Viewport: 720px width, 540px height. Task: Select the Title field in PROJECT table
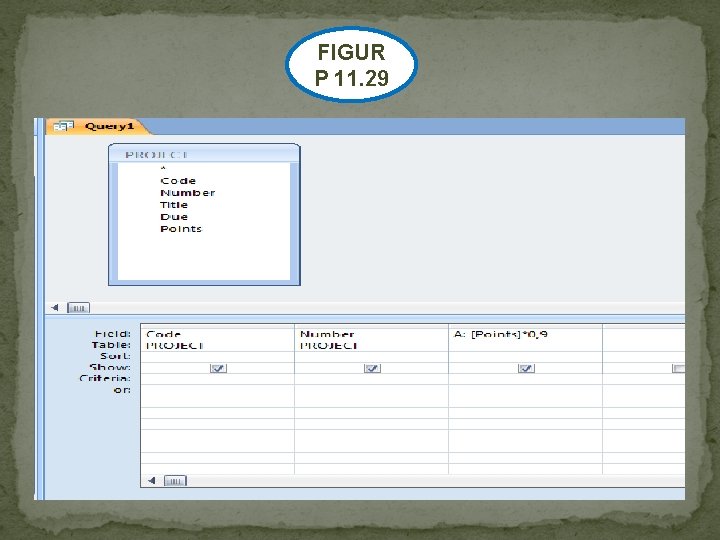pos(174,205)
